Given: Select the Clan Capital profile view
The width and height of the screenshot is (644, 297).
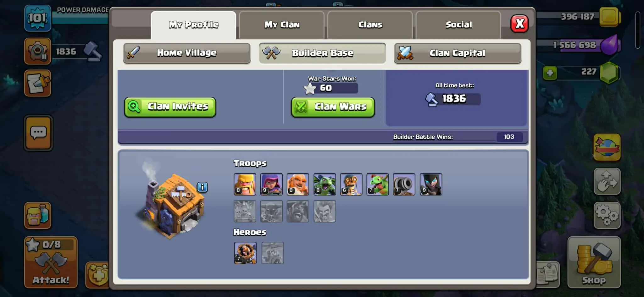Looking at the screenshot, I should pyautogui.click(x=458, y=53).
